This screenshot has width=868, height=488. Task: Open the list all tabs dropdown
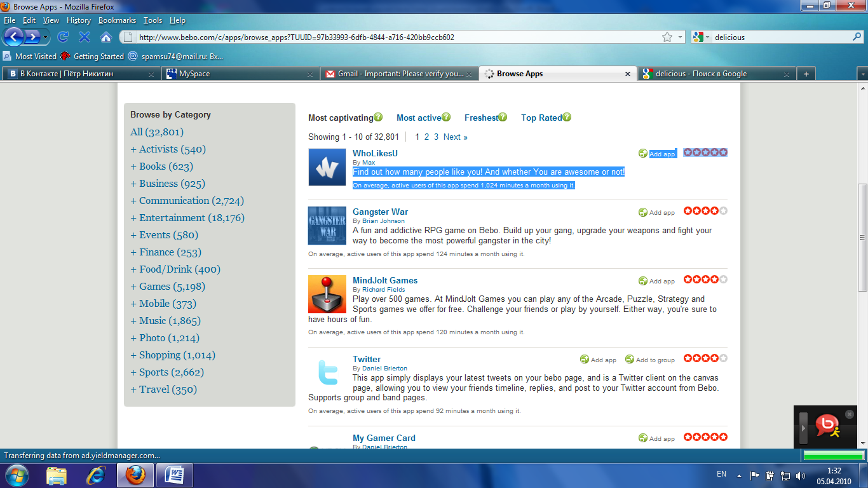862,74
